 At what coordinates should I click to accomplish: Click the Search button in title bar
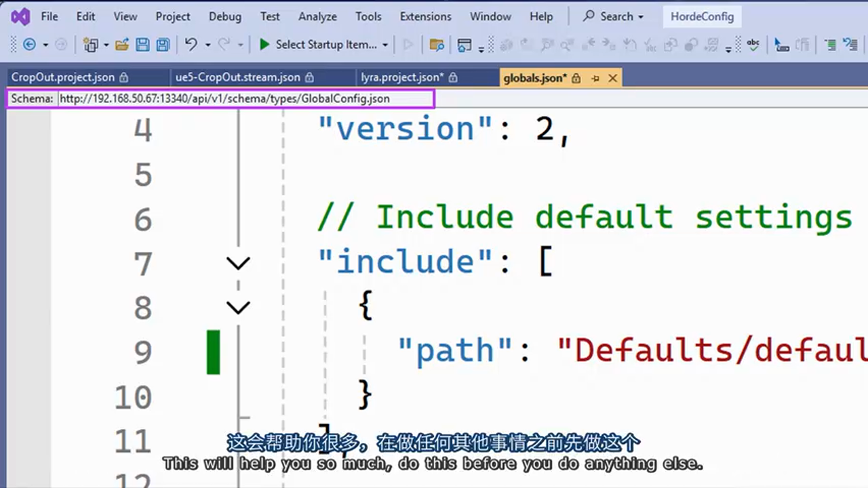click(613, 16)
